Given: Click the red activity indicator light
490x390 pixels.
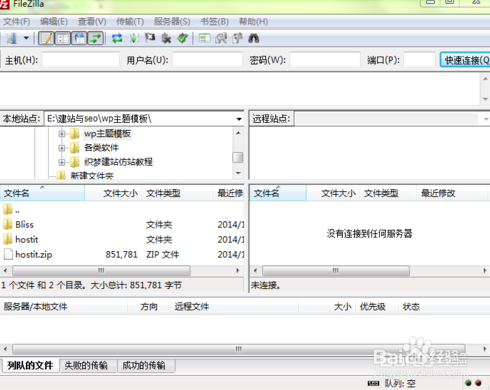Looking at the screenshot, I should [478, 383].
